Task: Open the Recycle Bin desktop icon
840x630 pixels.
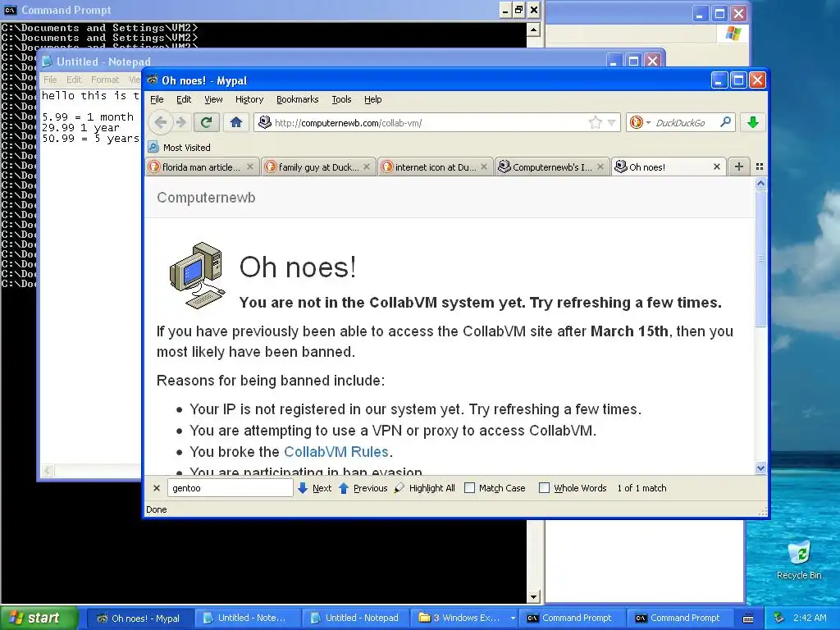Action: tap(799, 559)
